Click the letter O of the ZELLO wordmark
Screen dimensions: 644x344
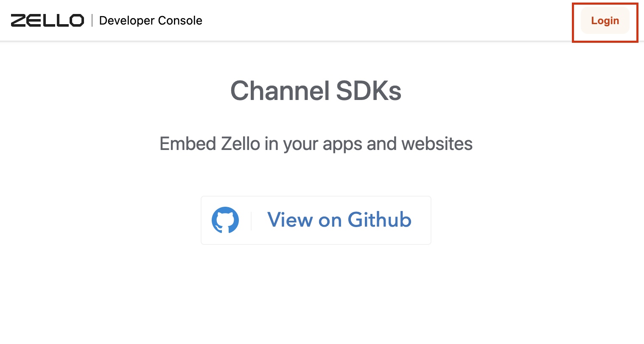tap(77, 20)
